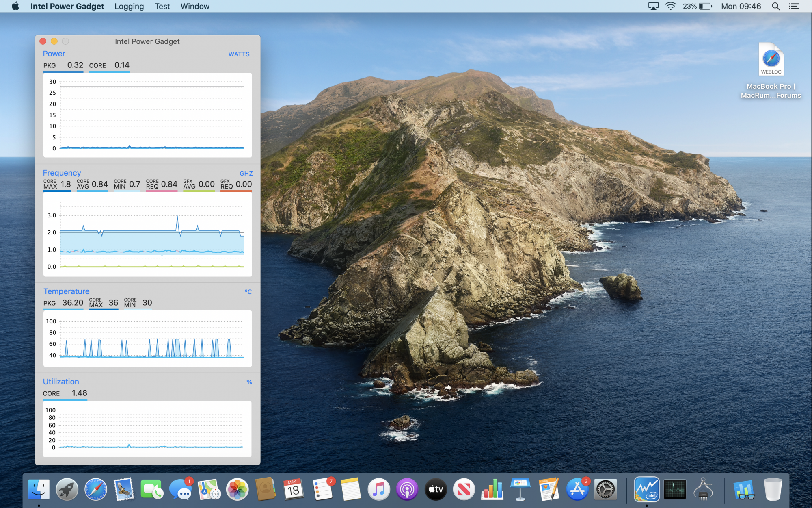Open the Logging menu
812x508 pixels.
129,6
